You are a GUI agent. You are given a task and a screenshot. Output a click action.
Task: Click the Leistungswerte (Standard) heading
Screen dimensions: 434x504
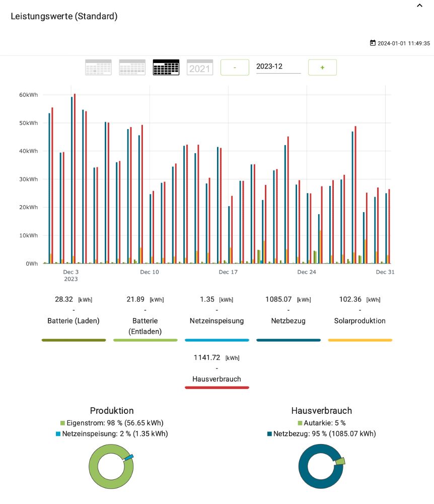pyautogui.click(x=64, y=16)
